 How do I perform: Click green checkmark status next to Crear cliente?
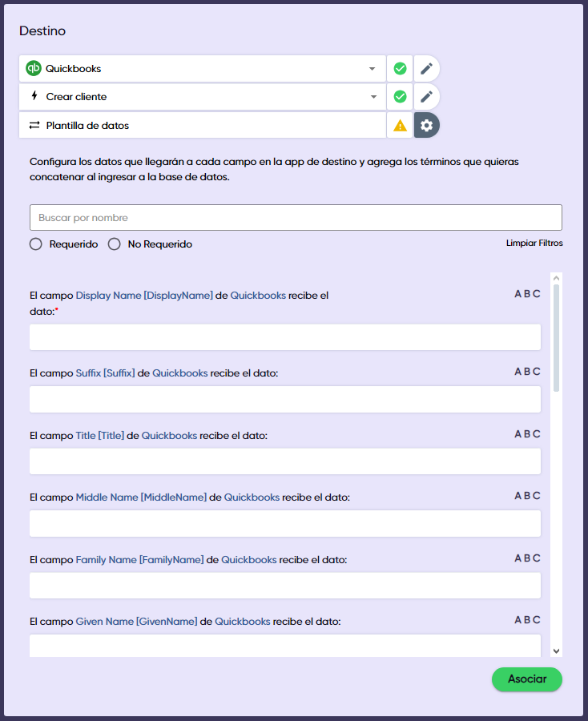tap(400, 97)
